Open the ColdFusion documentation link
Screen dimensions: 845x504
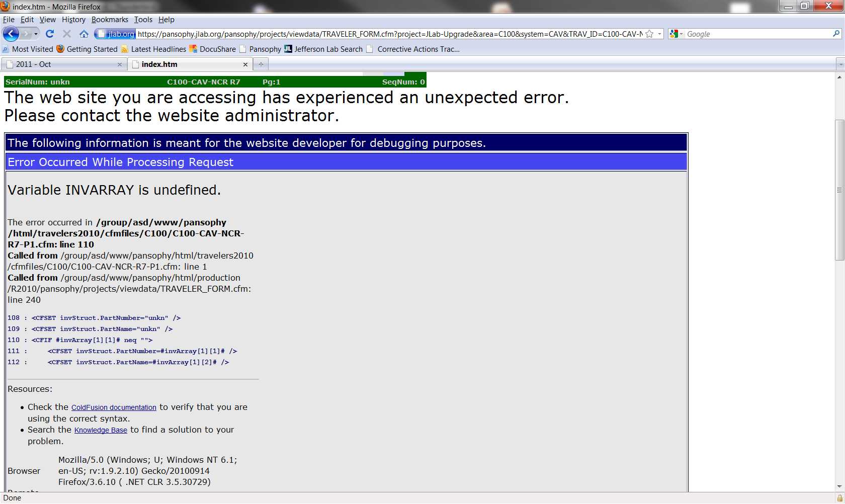coord(114,407)
